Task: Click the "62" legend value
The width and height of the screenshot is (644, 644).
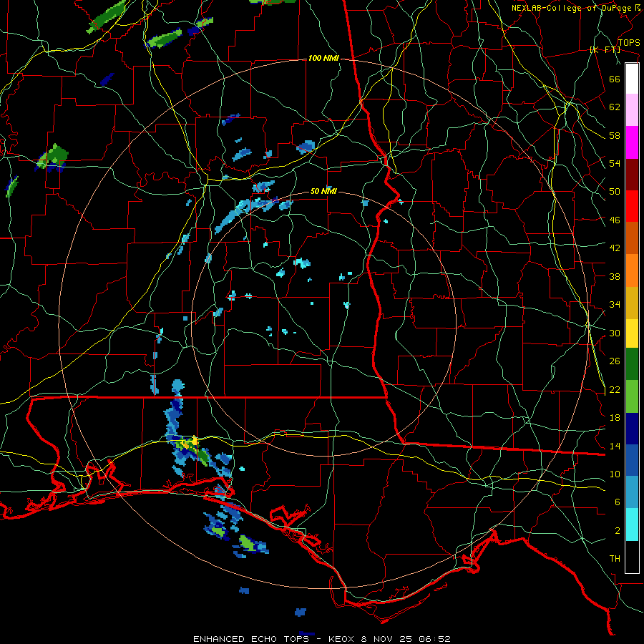Action: [x=615, y=107]
